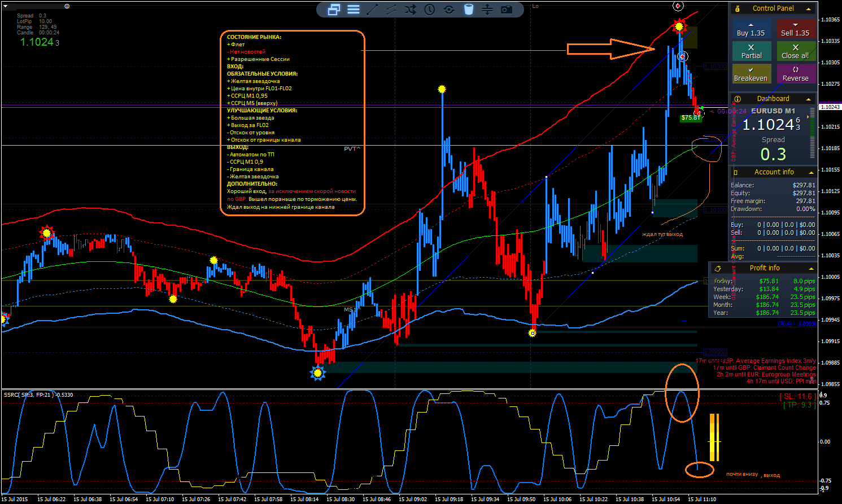Select the trend line drawing tool
This screenshot has height=504, width=842.
[373, 9]
